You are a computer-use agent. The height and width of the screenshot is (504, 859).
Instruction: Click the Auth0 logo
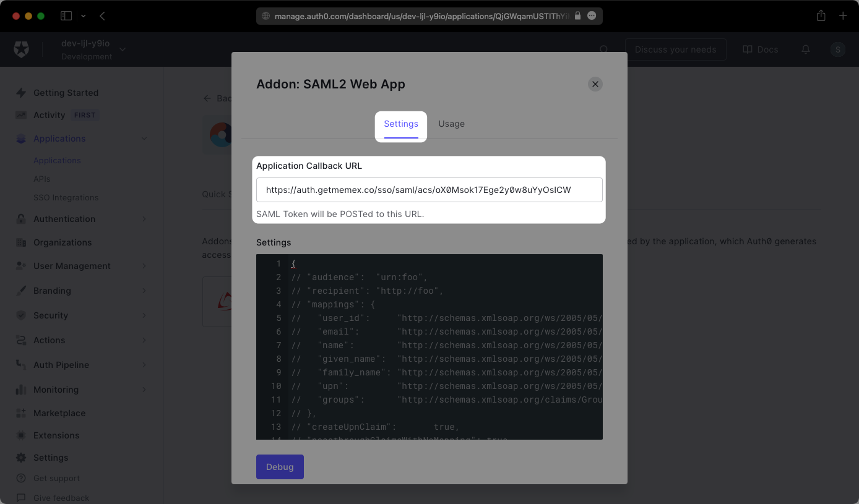point(21,49)
